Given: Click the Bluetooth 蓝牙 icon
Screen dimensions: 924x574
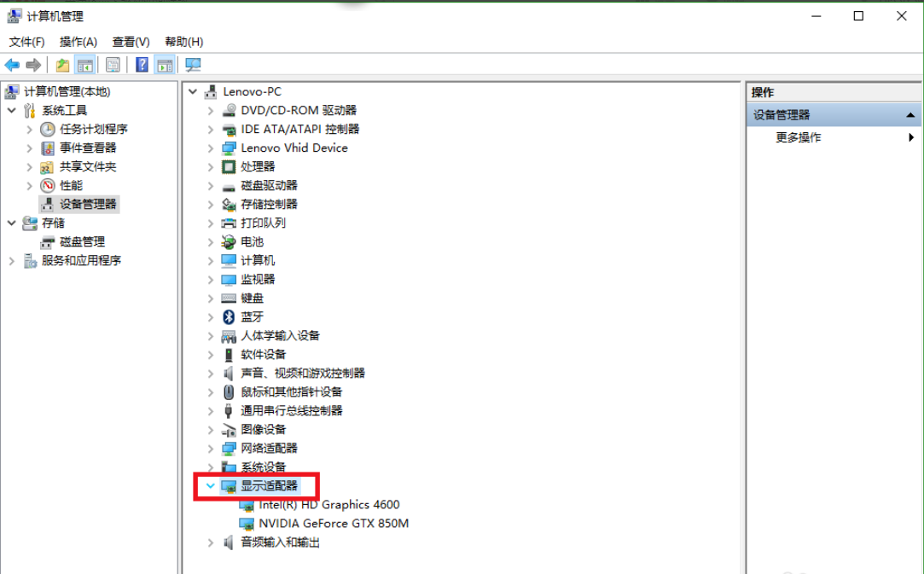Looking at the screenshot, I should pyautogui.click(x=229, y=317).
